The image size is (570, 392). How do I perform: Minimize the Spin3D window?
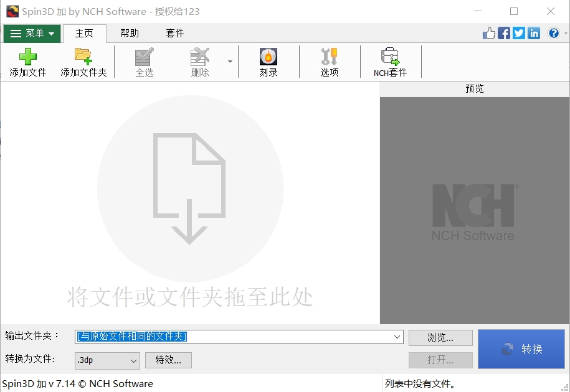478,11
